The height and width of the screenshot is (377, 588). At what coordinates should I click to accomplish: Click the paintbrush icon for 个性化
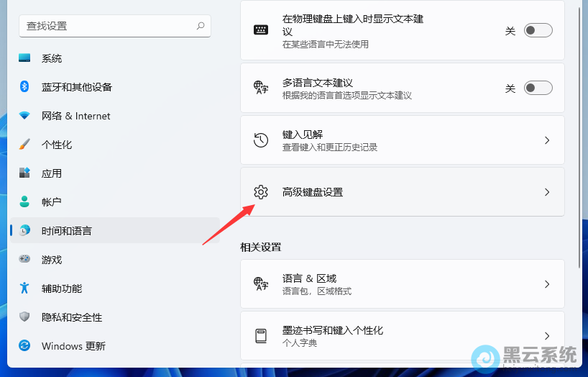pyautogui.click(x=24, y=145)
